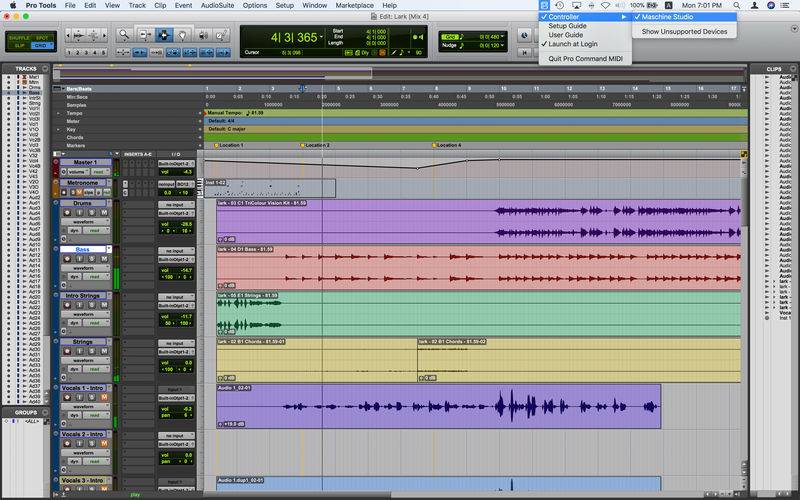This screenshot has width=800, height=500.
Task: Open the AudioSuite menu
Action: pyautogui.click(x=219, y=5)
